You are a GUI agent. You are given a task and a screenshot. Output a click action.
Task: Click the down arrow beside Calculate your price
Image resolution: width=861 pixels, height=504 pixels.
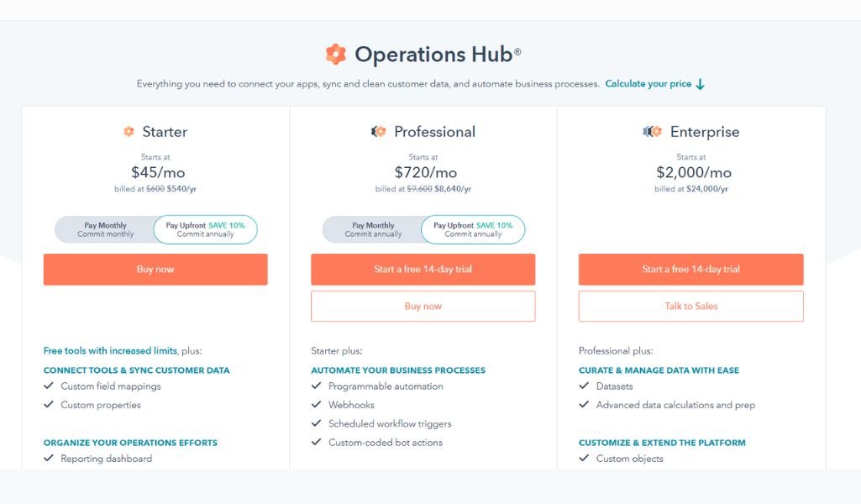[x=700, y=84]
